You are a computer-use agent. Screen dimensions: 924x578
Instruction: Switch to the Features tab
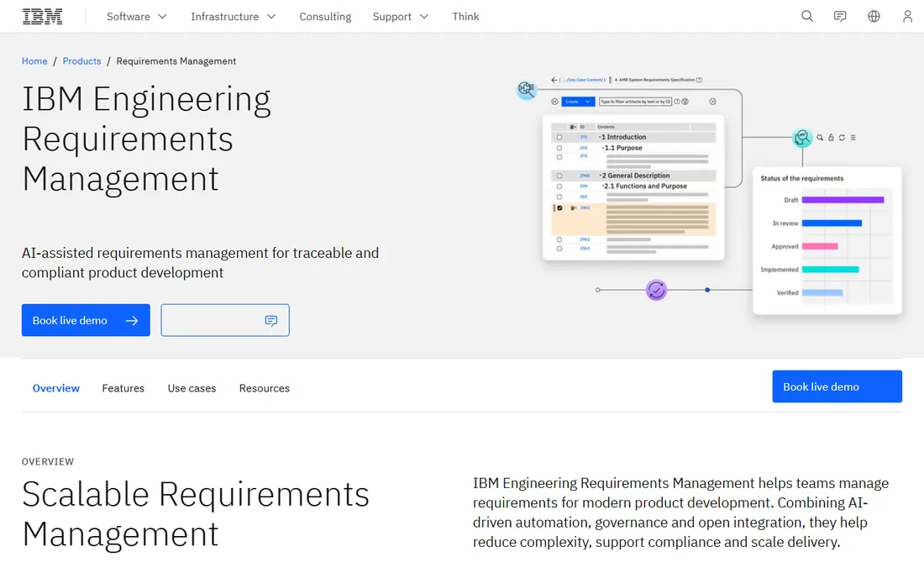[123, 388]
